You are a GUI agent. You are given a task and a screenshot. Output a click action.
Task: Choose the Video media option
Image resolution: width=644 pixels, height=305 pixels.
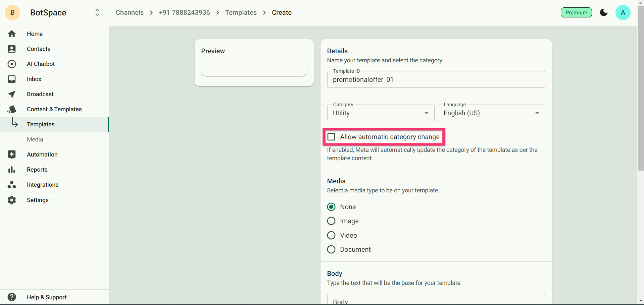tap(331, 235)
